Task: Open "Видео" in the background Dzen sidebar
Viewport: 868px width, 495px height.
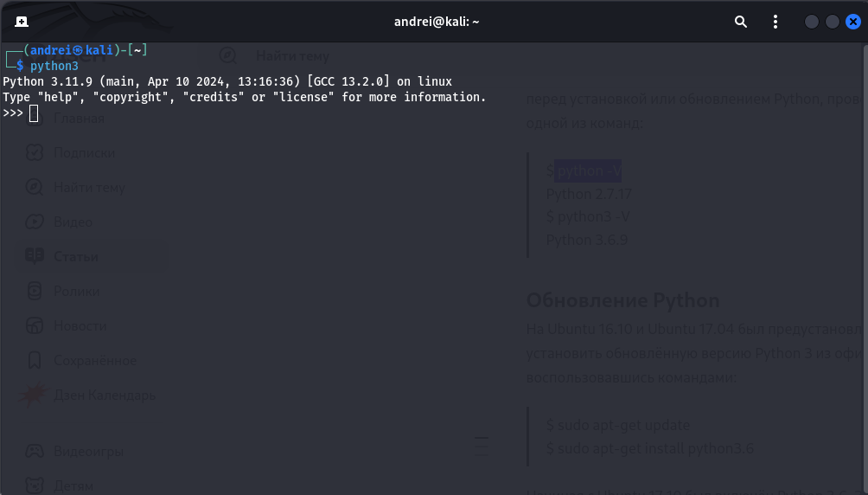Action: click(73, 222)
